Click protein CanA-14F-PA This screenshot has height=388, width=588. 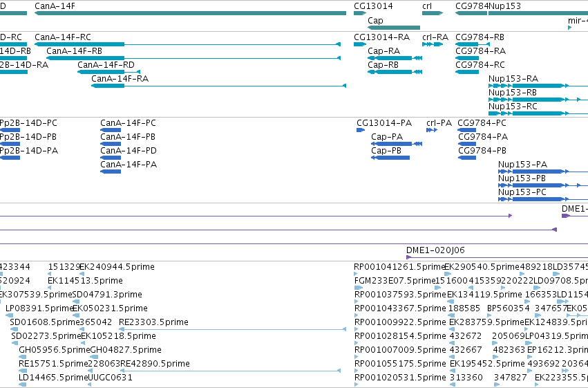(x=129, y=165)
